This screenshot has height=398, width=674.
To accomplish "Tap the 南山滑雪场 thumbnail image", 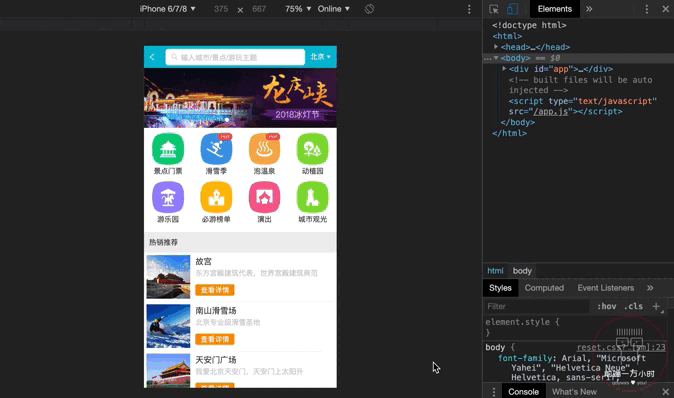I will coord(168,326).
